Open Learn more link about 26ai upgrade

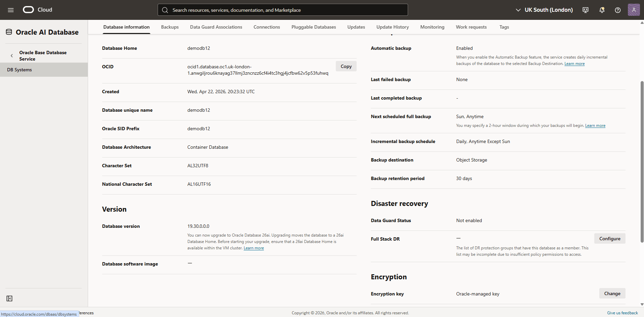click(x=254, y=248)
